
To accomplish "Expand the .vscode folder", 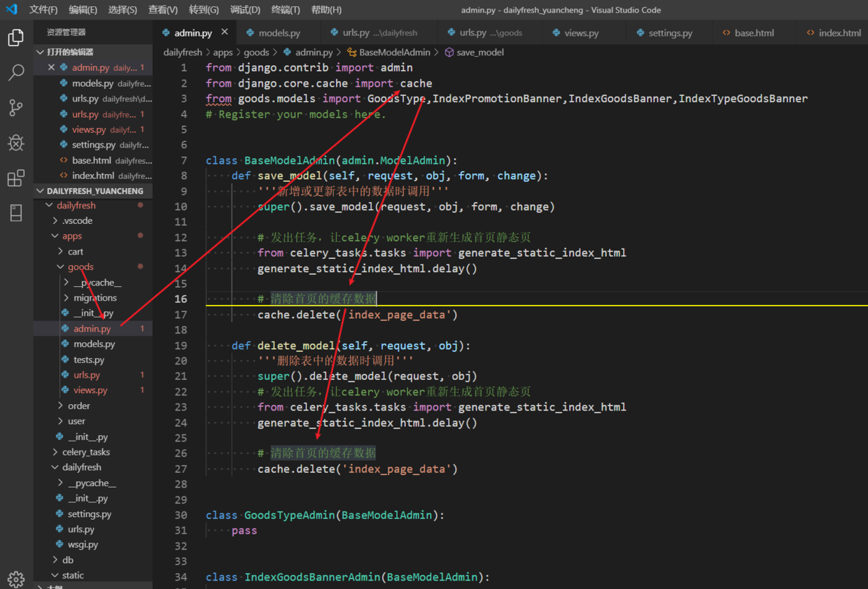I will (93, 221).
